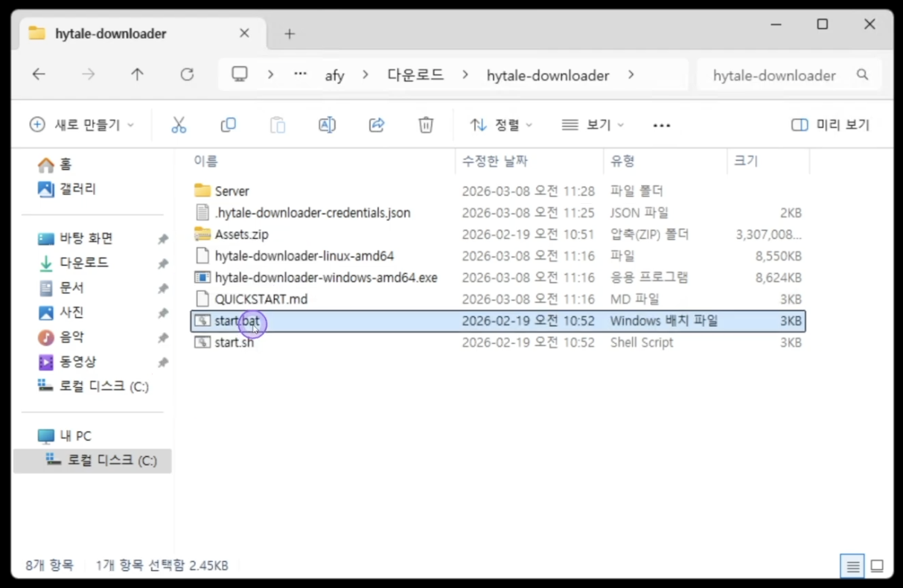Switch to large icons view in status bar
Screen dimensions: 903x588
(877, 566)
